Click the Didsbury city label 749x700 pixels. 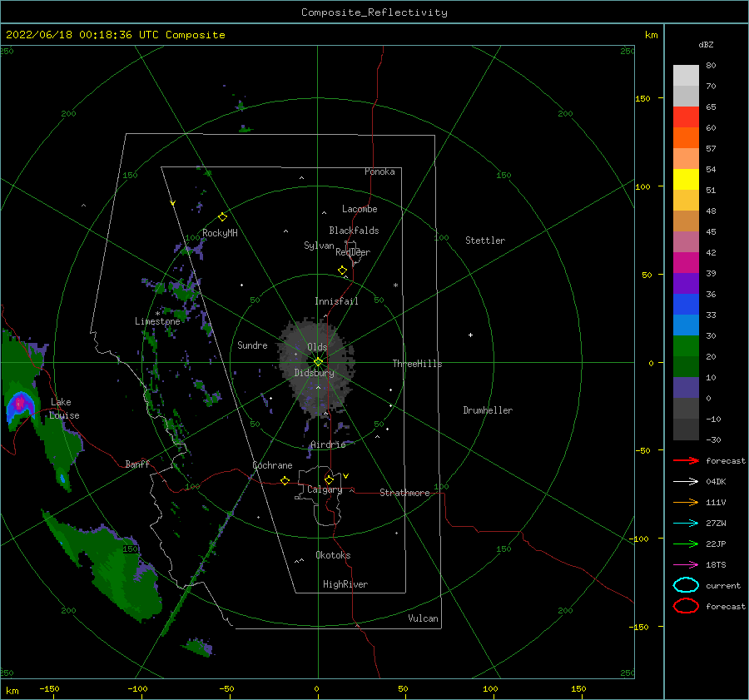(x=314, y=373)
